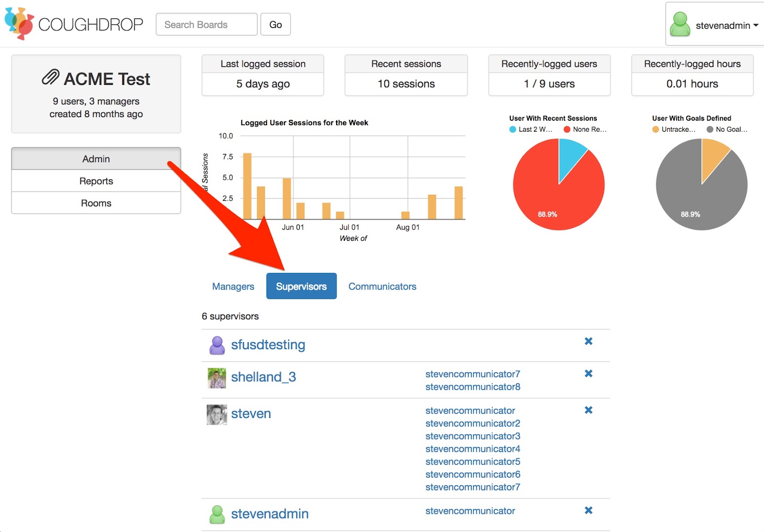Click sfusdtesting purple avatar icon
This screenshot has height=532, width=764.
click(x=217, y=345)
